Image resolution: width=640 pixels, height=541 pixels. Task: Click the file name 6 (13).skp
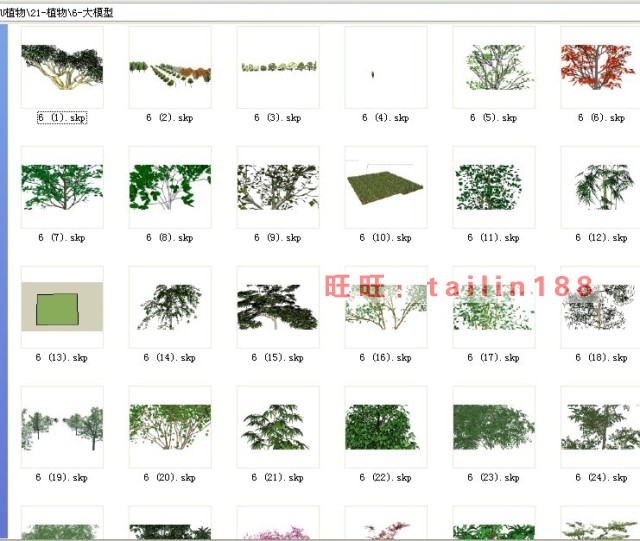pos(62,358)
